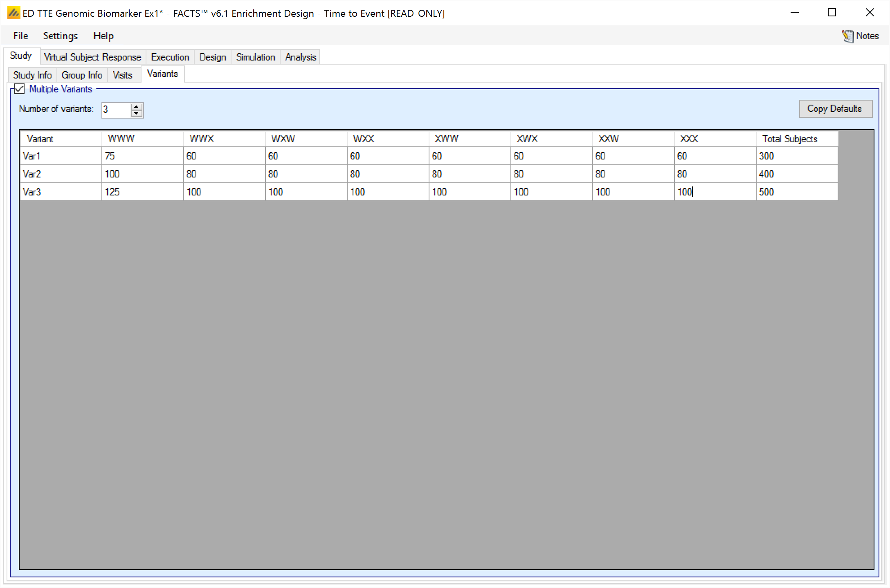
Task: Open the File menu
Action: click(x=20, y=36)
